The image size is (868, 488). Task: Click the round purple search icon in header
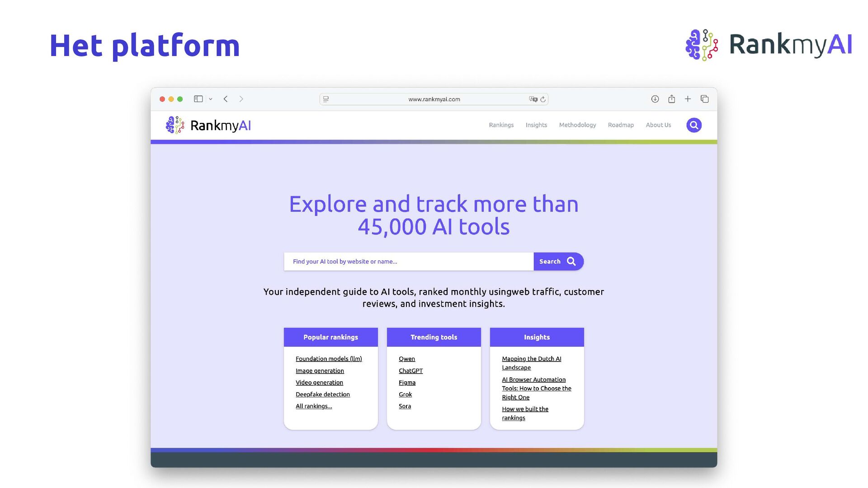pyautogui.click(x=694, y=125)
